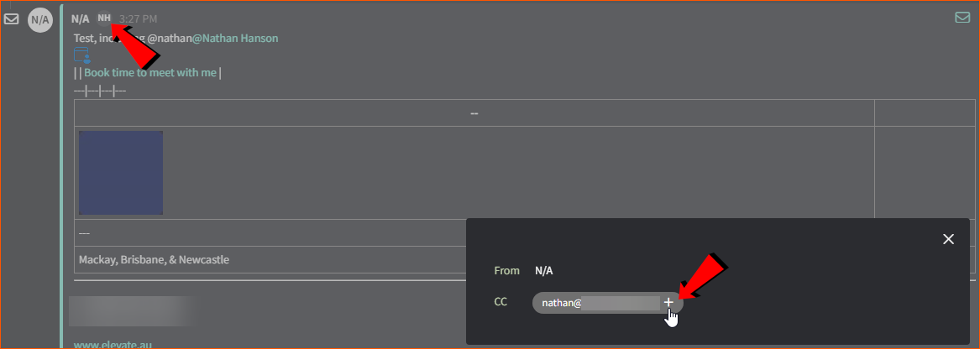Click the NH initials badge
The image size is (980, 349).
coord(104,18)
